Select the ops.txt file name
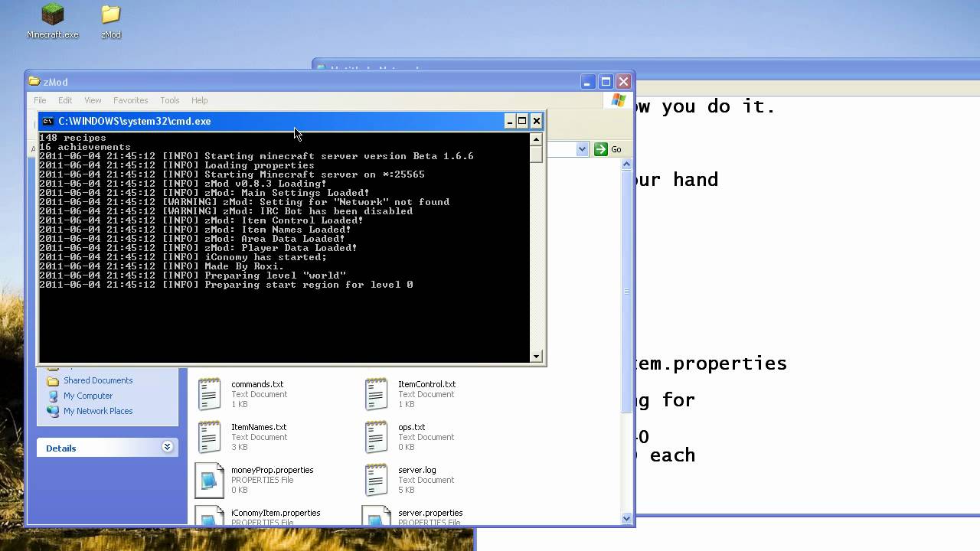Viewport: 980px width, 551px height. [411, 427]
